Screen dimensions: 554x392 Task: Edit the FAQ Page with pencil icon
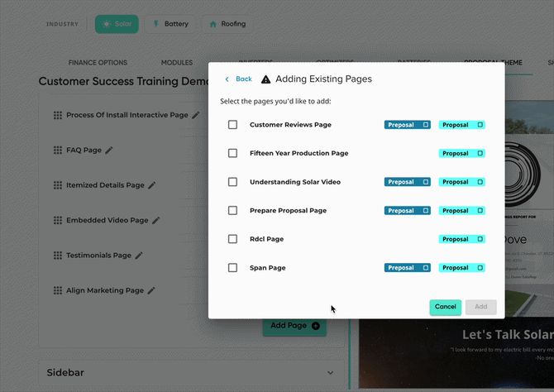click(x=109, y=151)
